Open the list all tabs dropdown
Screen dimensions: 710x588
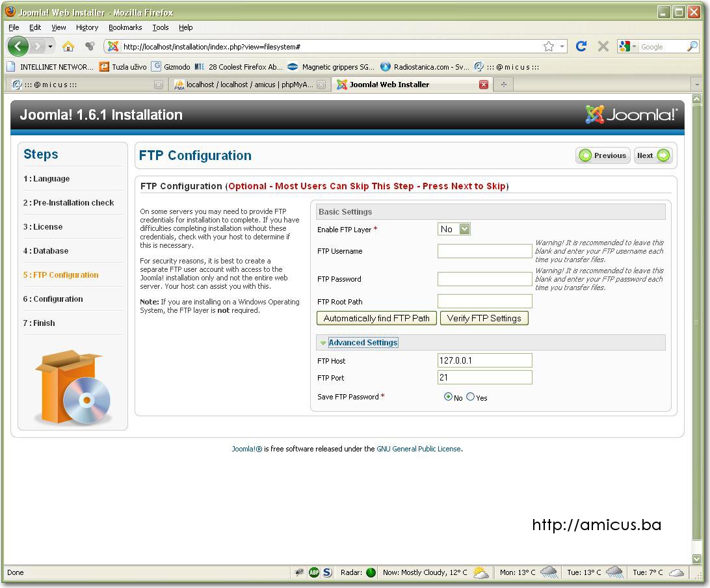coord(697,85)
